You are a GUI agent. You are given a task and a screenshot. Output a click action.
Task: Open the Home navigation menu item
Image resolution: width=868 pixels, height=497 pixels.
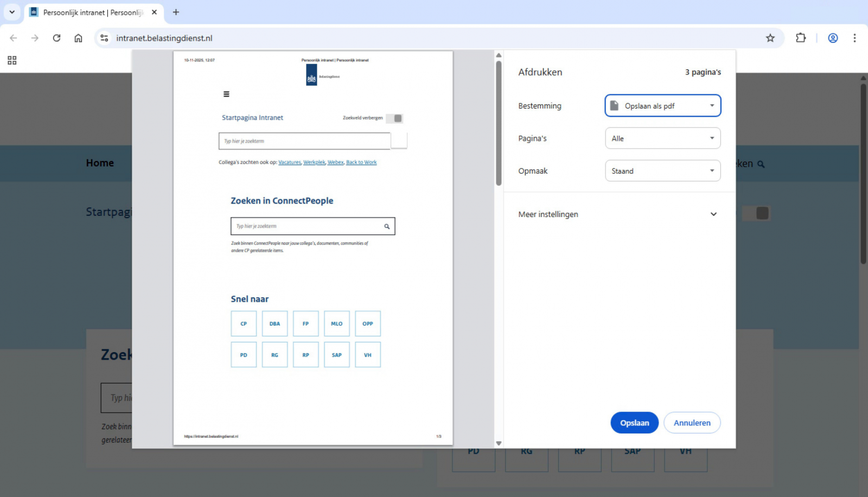pyautogui.click(x=100, y=163)
